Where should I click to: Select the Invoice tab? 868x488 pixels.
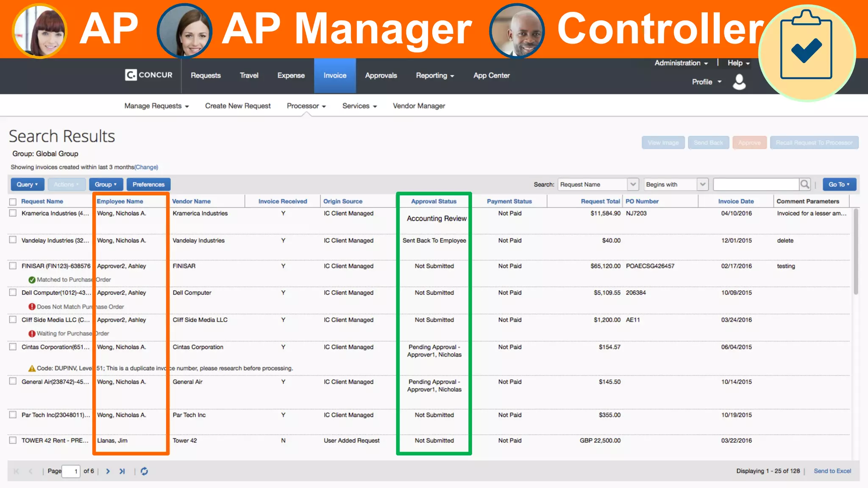coord(335,75)
